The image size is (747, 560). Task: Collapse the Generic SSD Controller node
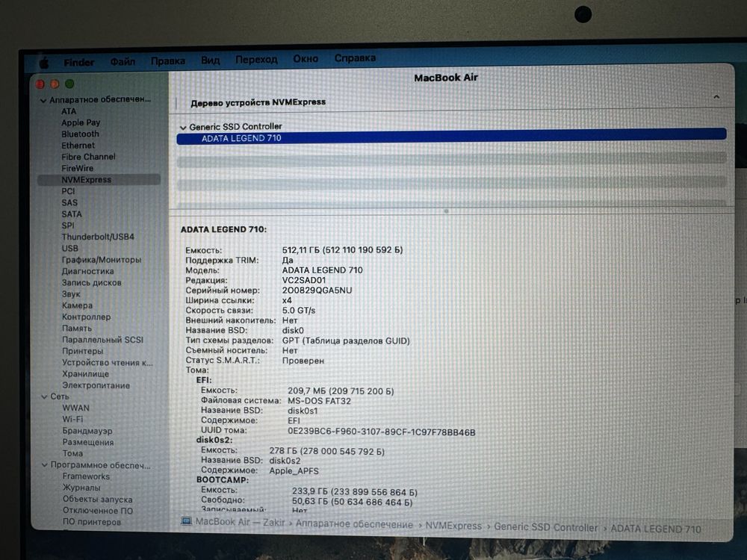coord(183,128)
